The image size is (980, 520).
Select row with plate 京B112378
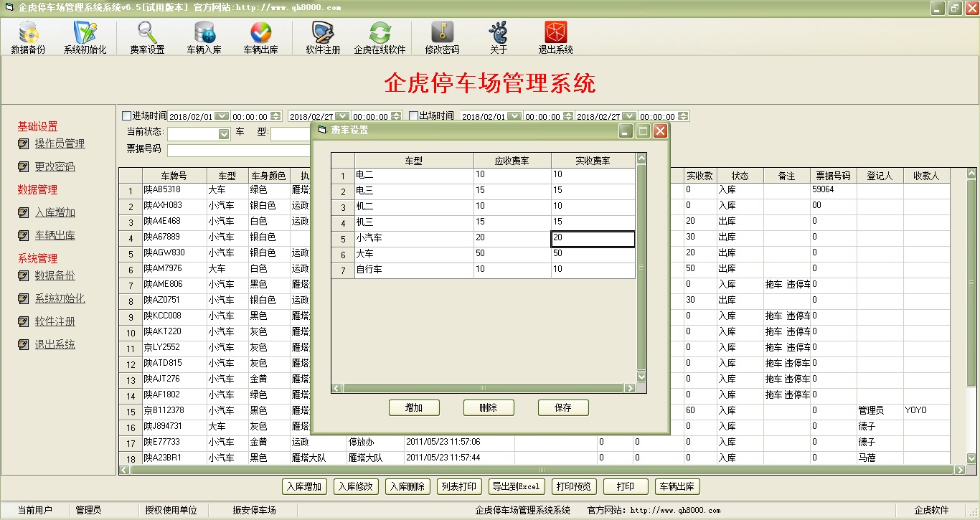tap(534, 411)
